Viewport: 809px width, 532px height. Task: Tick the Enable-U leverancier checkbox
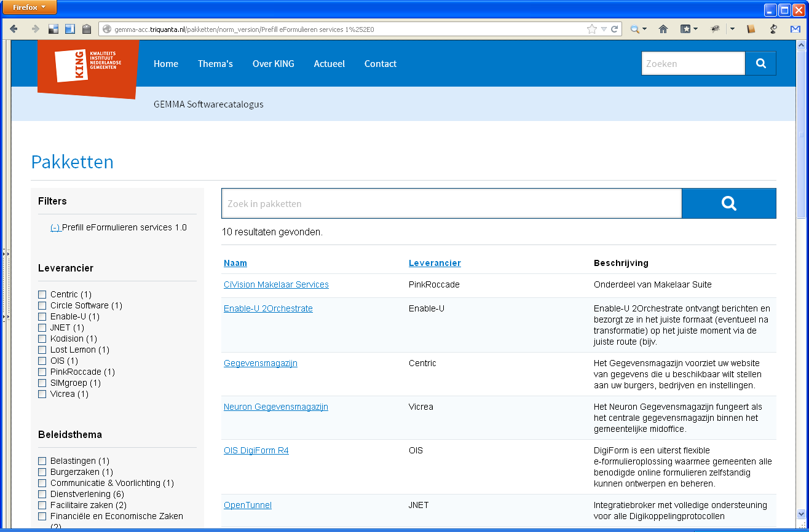[x=42, y=317]
